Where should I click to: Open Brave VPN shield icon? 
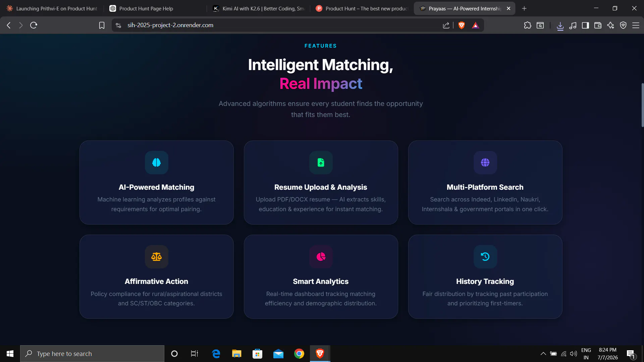coord(623,25)
